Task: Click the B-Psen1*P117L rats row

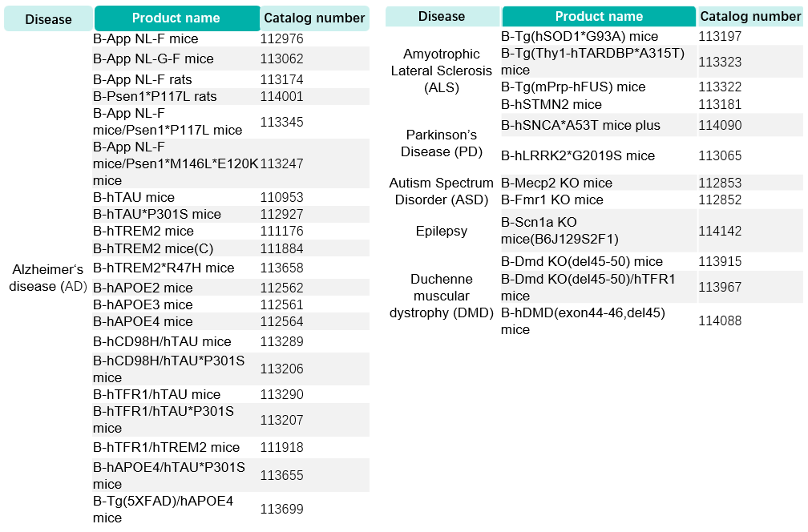Action: point(231,96)
